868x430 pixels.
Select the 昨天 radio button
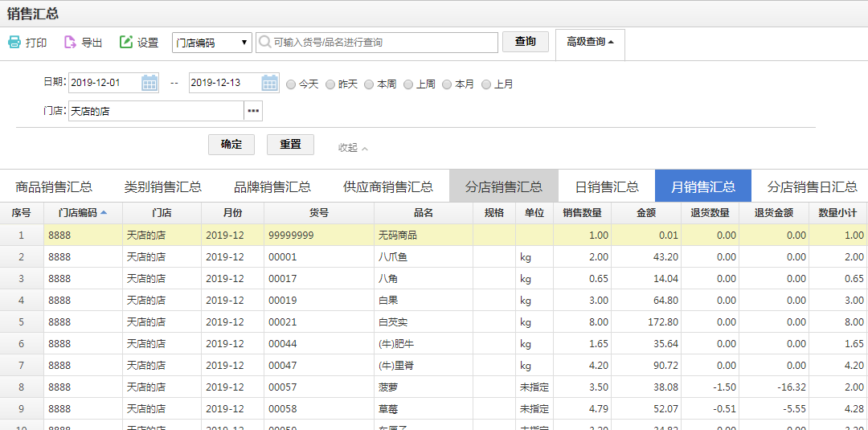click(x=330, y=84)
